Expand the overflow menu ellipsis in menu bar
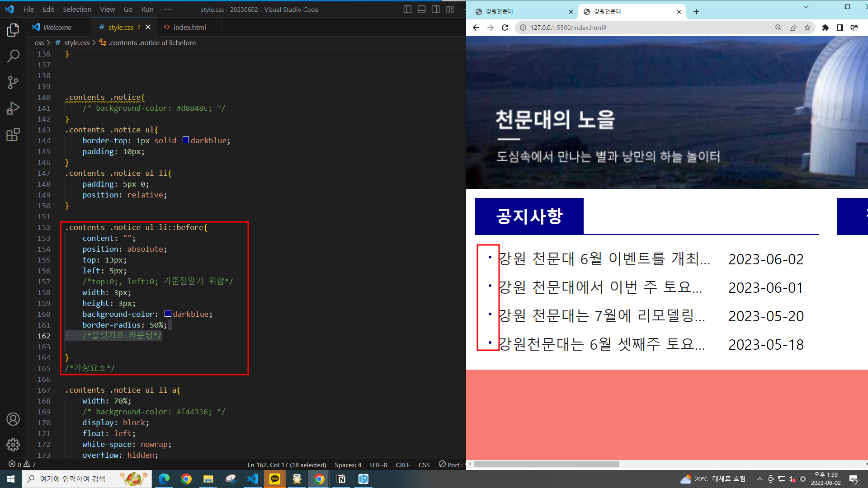Viewport: 868px width, 488px height. (x=168, y=9)
